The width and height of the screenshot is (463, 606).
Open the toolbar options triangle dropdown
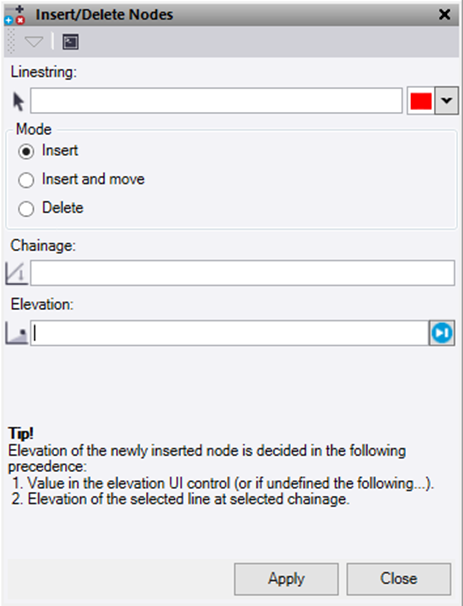34,41
